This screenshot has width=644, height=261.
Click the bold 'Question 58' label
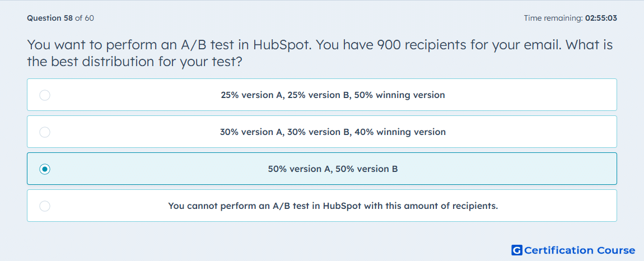point(50,18)
